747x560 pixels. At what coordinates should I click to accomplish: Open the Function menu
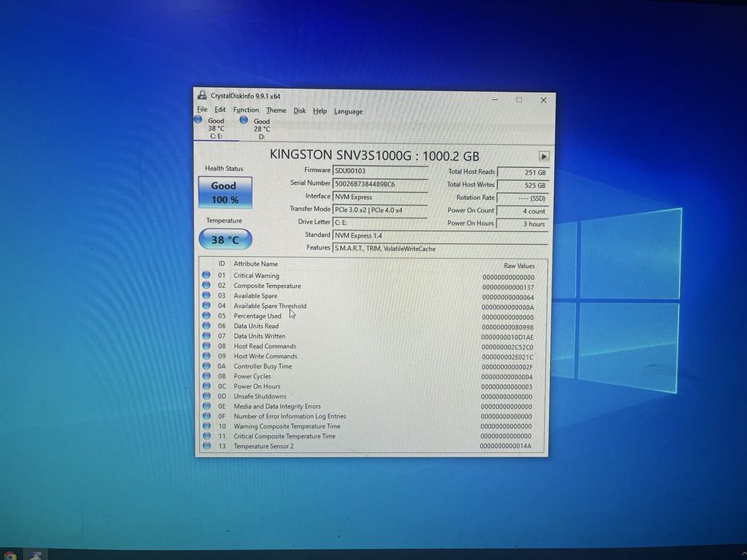point(245,110)
